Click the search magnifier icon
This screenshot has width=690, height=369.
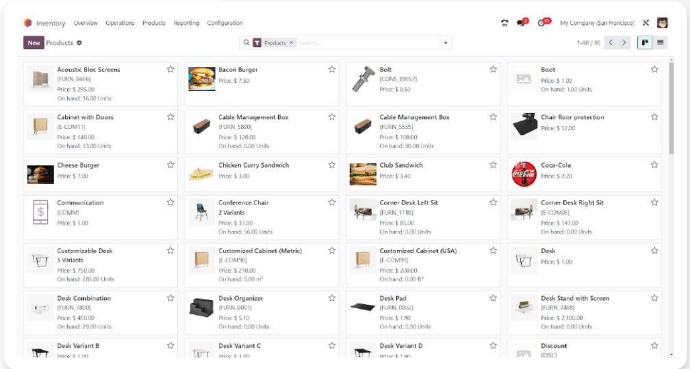click(246, 43)
